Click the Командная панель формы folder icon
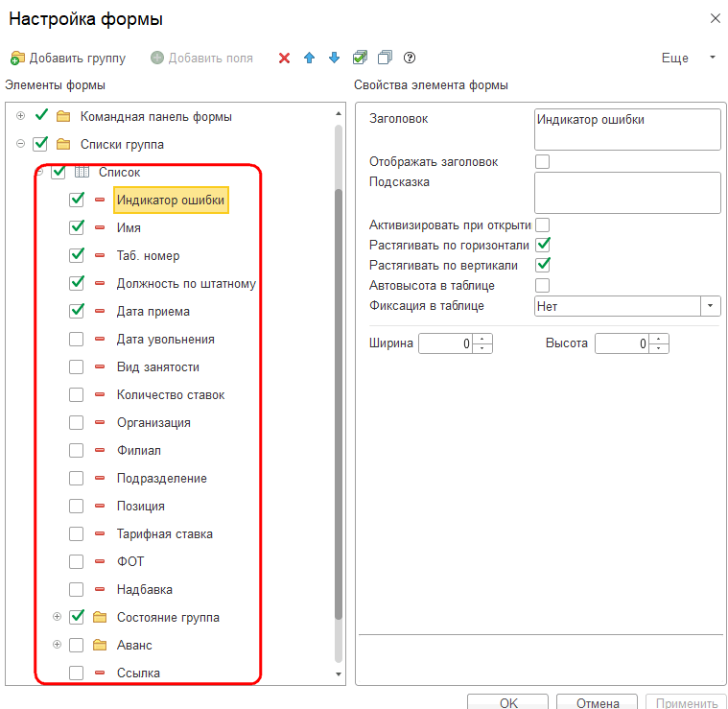 click(63, 116)
